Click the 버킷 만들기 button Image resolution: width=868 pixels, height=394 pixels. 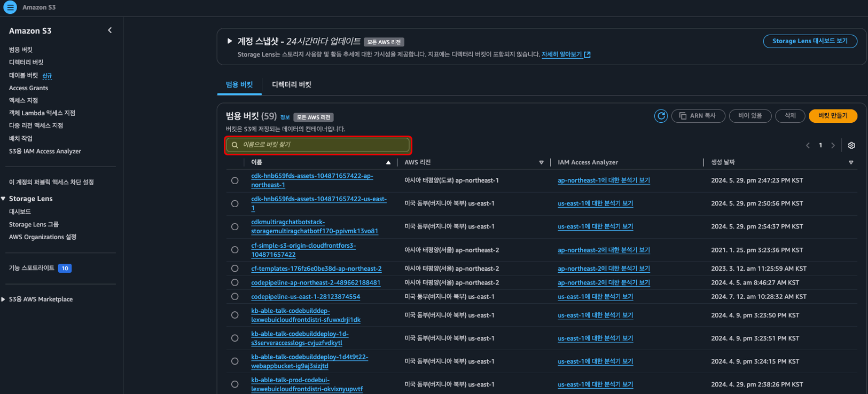point(833,116)
